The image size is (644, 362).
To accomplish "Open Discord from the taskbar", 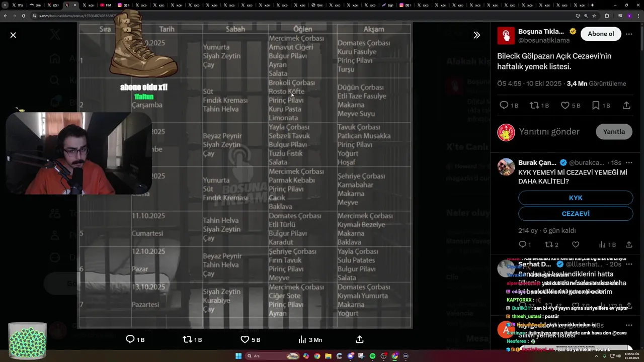I will (350, 356).
